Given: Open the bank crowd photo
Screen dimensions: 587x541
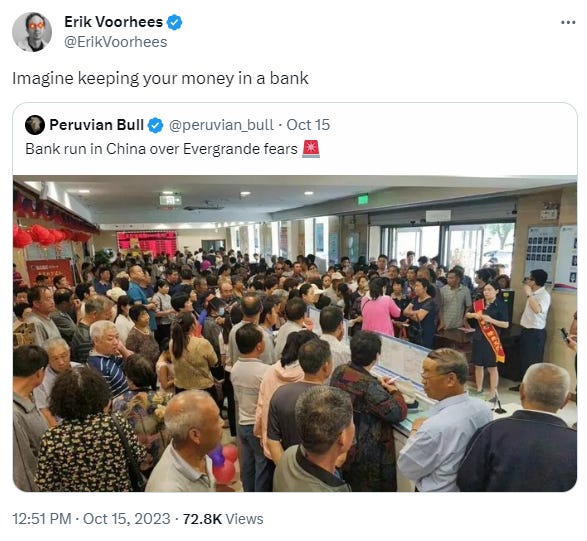Looking at the screenshot, I should click(295, 334).
